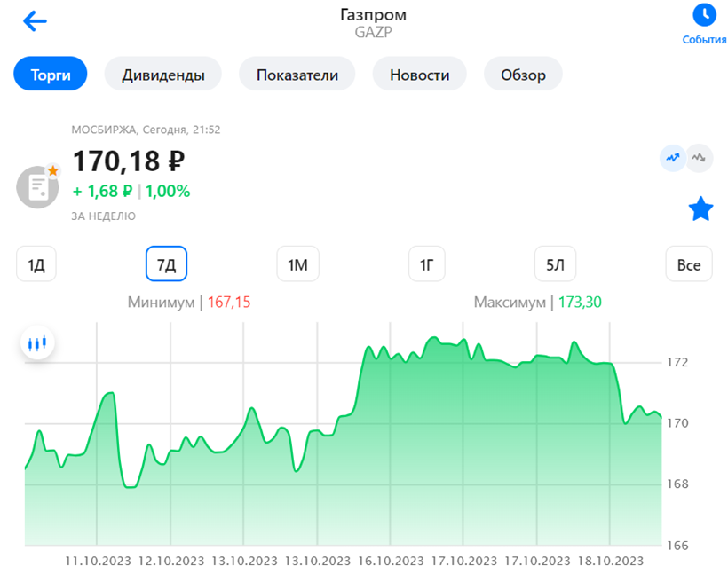Switch to the Дивиденды tab
The height and width of the screenshot is (574, 728).
click(163, 75)
